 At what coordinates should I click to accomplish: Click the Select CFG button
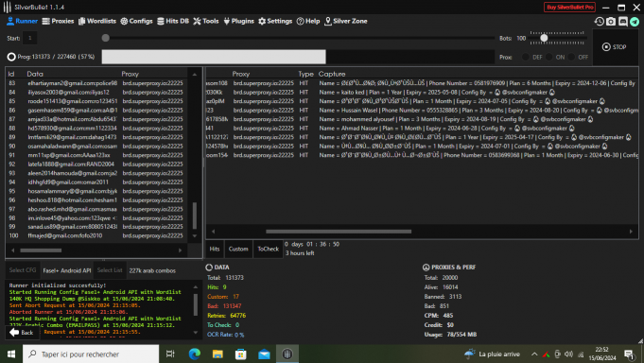click(x=23, y=270)
